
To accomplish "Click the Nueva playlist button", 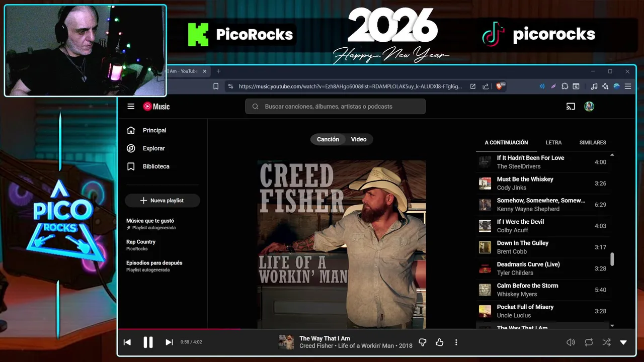I will 163,201.
